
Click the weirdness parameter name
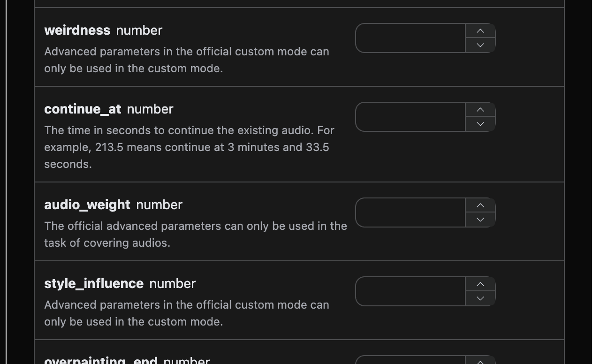pos(77,30)
